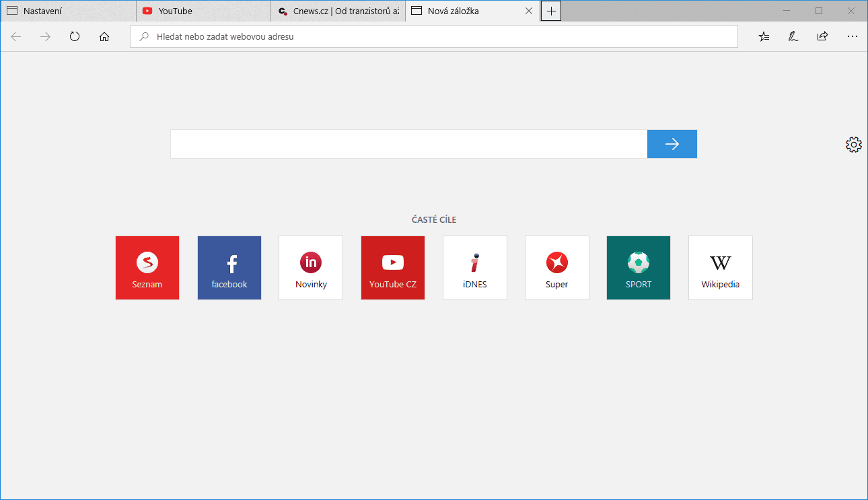Focus the address bar field
Viewport: 868px width, 500px height.
pyautogui.click(x=434, y=36)
